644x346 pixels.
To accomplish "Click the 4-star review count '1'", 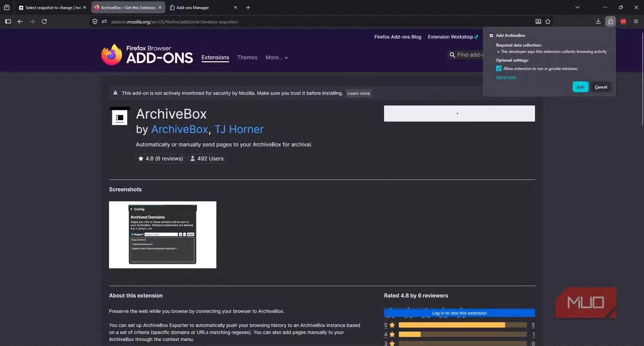I will pyautogui.click(x=533, y=334).
